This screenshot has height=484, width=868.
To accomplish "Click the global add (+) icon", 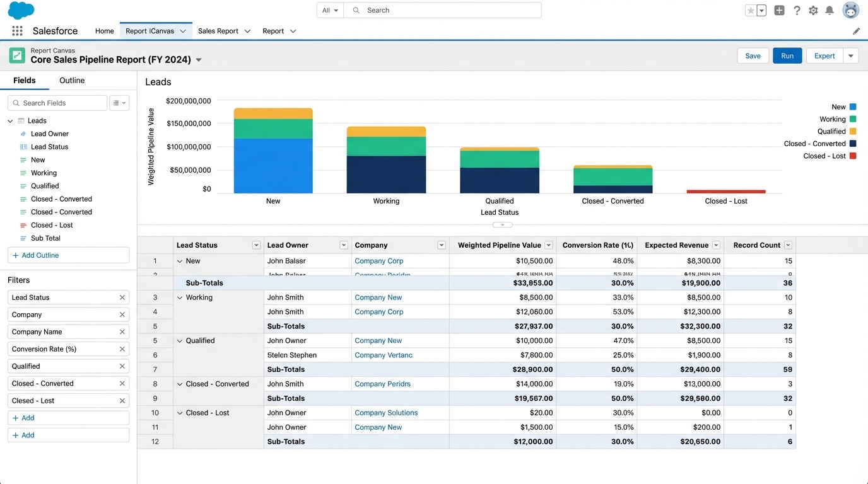I will 778,10.
